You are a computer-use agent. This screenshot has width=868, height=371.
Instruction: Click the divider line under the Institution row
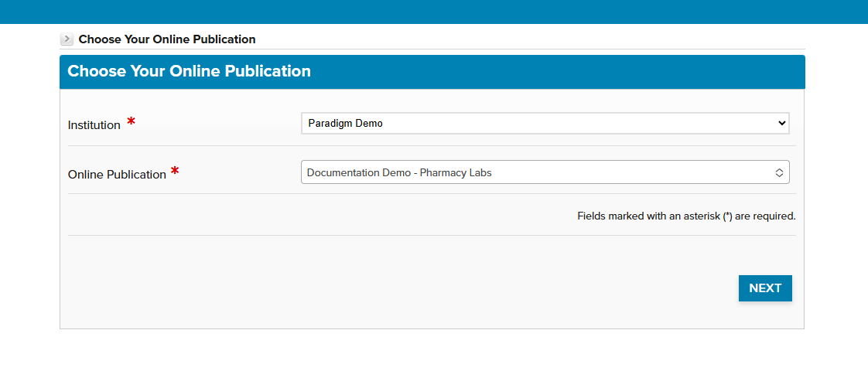(432, 145)
